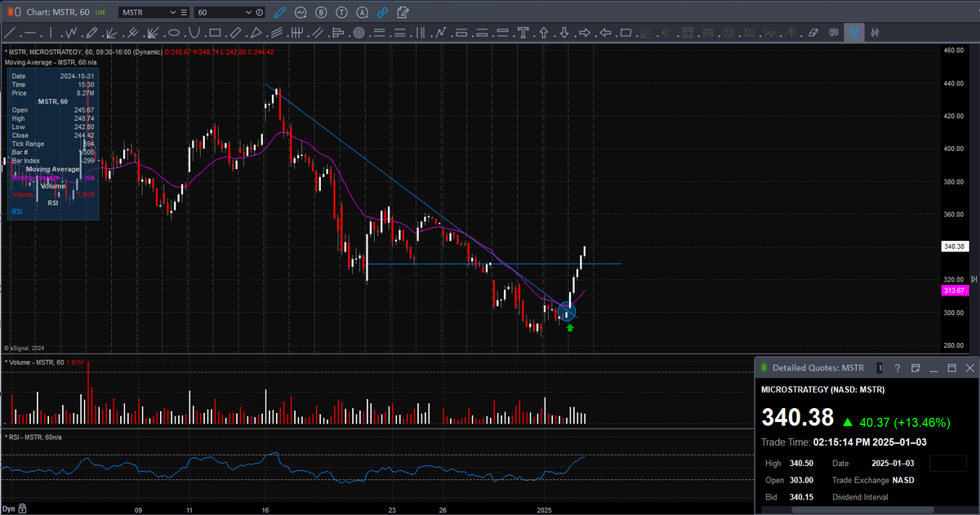The image size is (980, 515).
Task: Select the Fibonacci circles tool
Action: pyautogui.click(x=359, y=33)
